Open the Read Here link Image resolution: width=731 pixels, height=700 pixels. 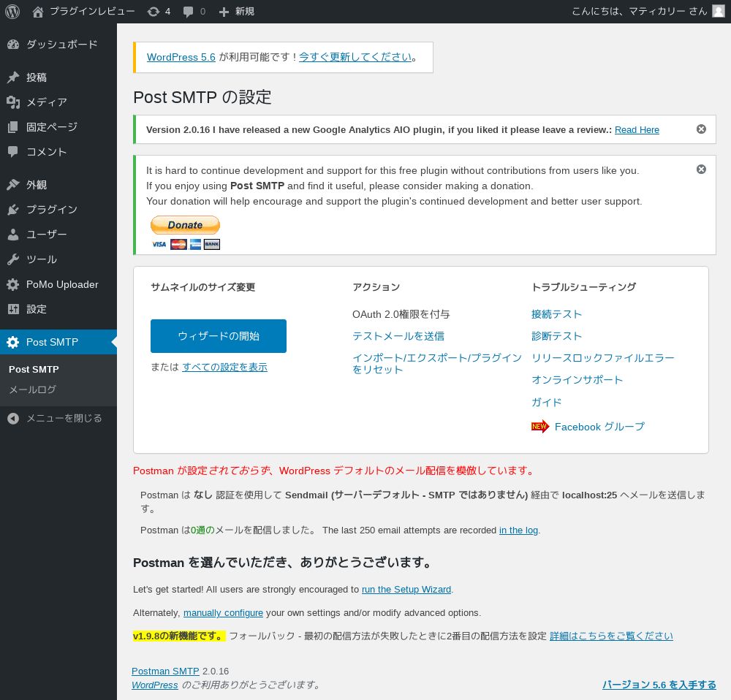tap(637, 129)
